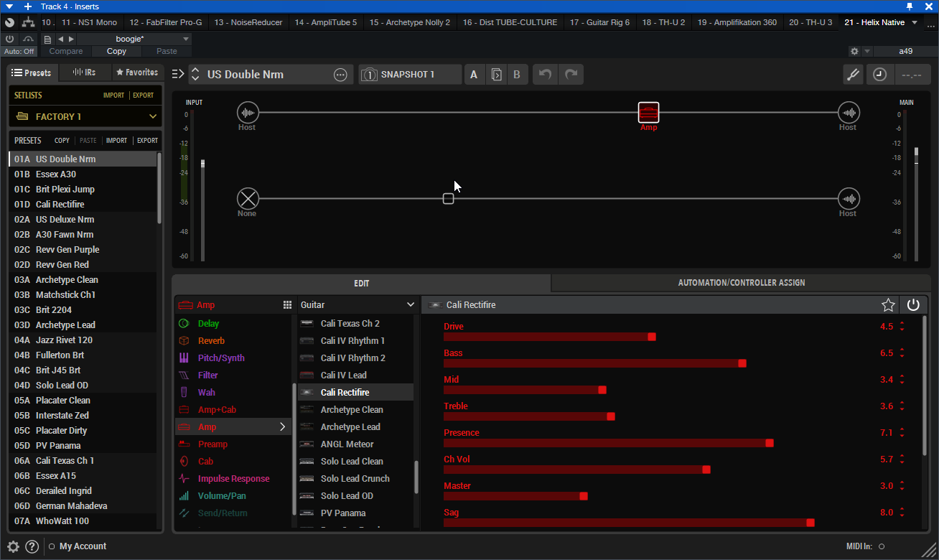Open My Account link
Image resolution: width=939 pixels, height=560 pixels.
(x=83, y=546)
